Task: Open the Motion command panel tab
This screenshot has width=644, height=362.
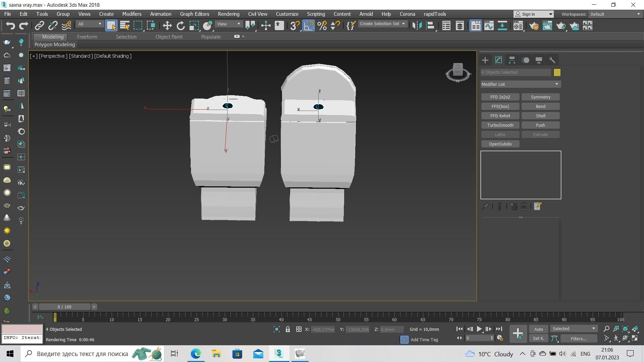Action: tap(525, 60)
